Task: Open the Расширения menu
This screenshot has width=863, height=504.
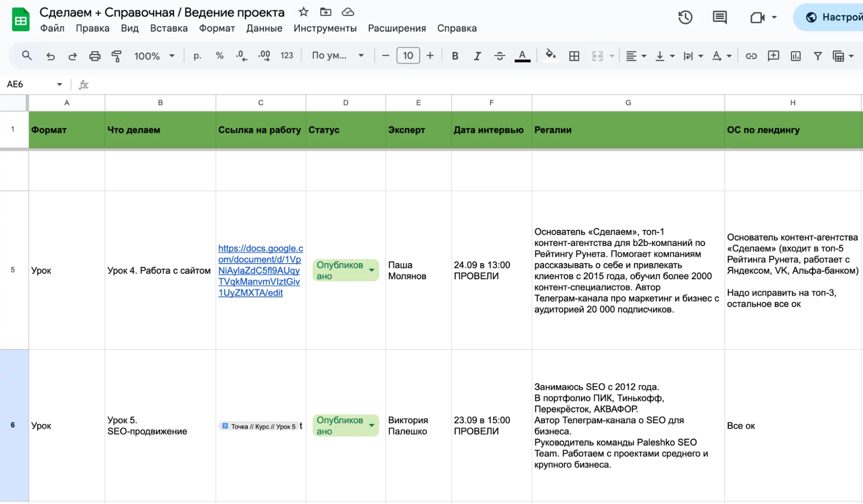Action: [396, 28]
